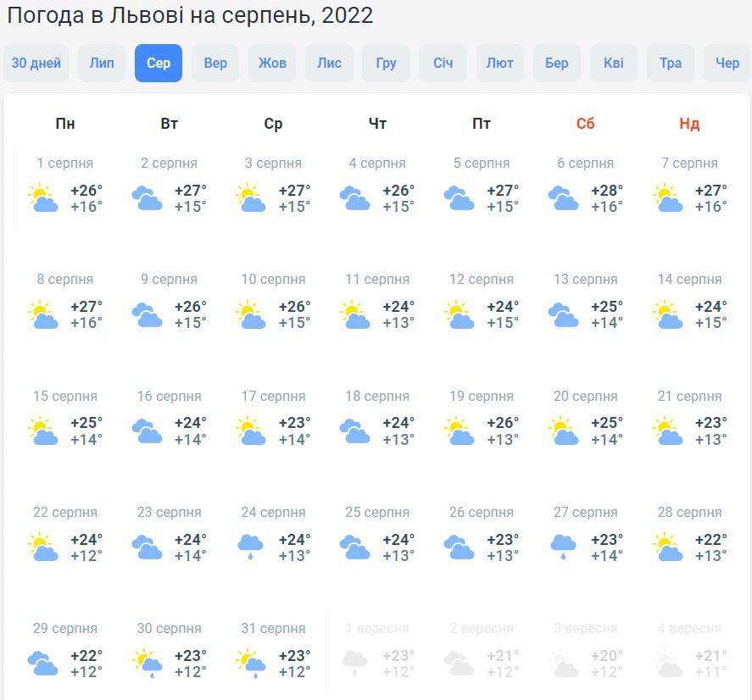The height and width of the screenshot is (700, 752).
Task: Click the sunny icon for 19 серпня
Action: (459, 431)
